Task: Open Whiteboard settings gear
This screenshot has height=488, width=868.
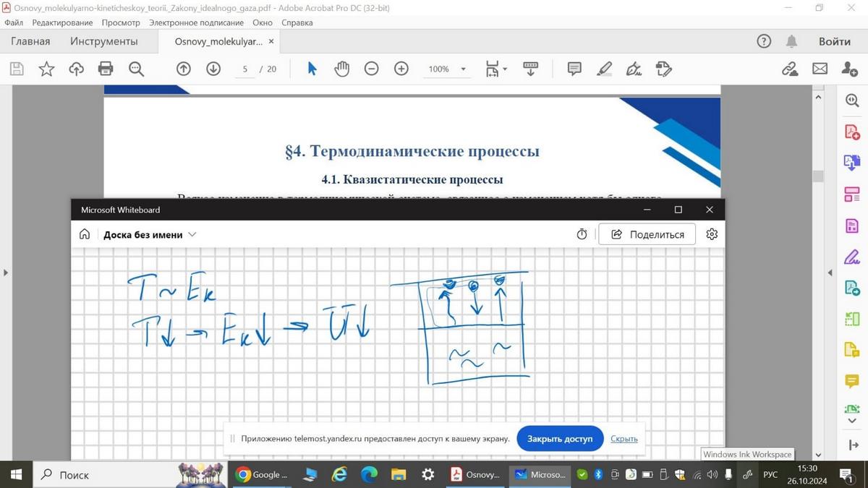Action: point(712,234)
